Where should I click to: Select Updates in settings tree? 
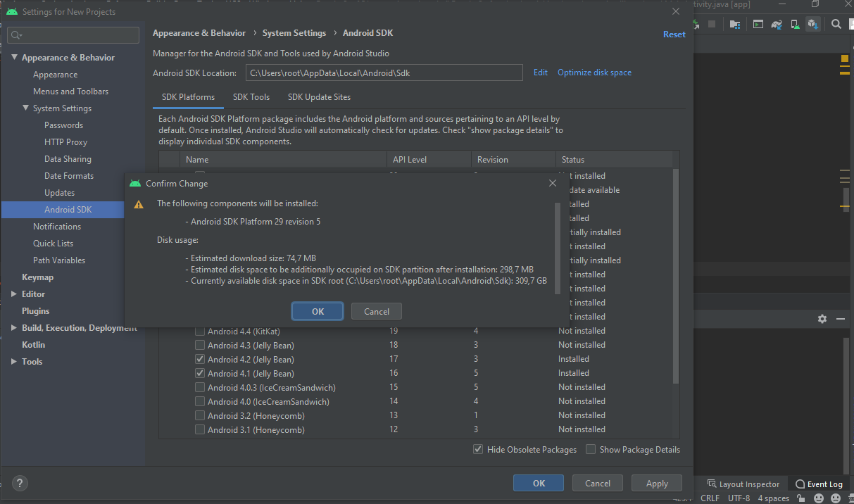tap(59, 193)
